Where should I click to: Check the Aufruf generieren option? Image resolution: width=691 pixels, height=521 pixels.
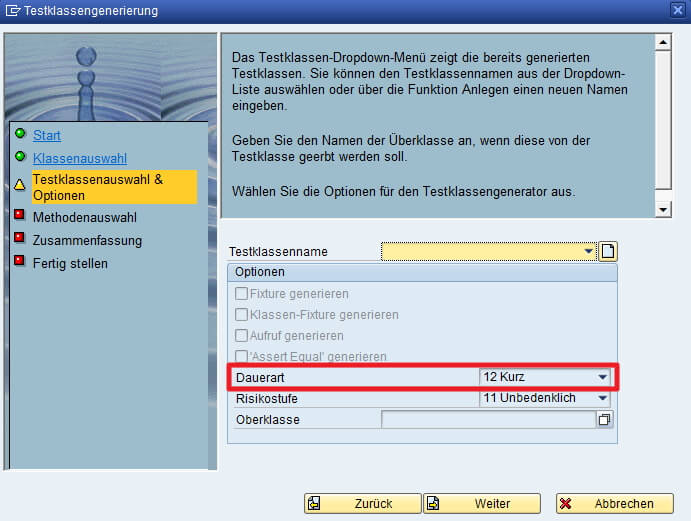tap(241, 336)
